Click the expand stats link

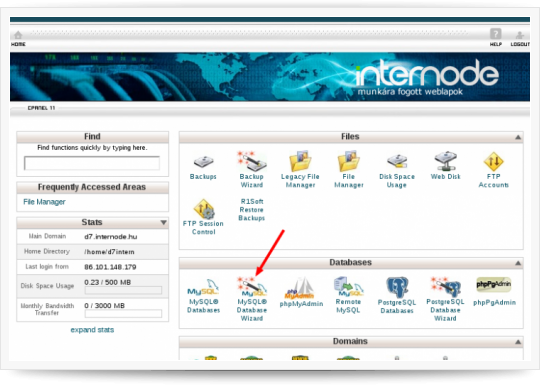tap(92, 330)
